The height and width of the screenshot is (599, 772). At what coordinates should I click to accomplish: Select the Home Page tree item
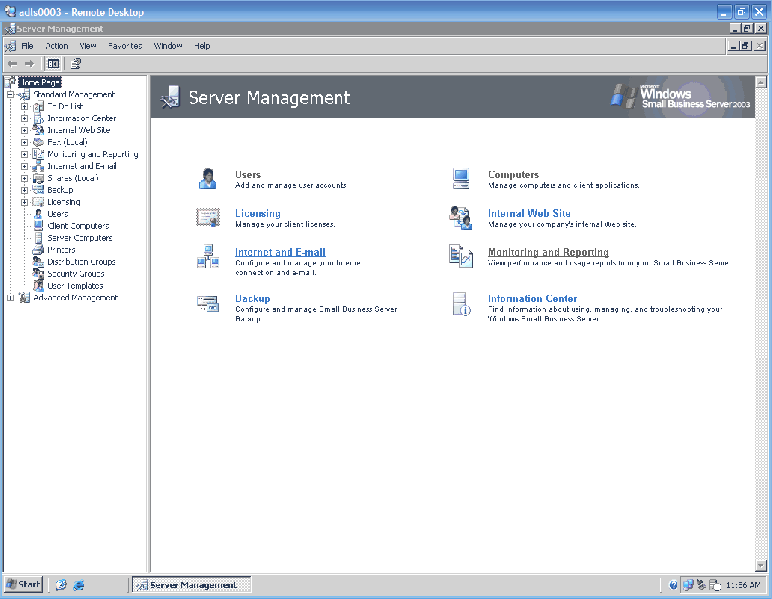pos(39,82)
